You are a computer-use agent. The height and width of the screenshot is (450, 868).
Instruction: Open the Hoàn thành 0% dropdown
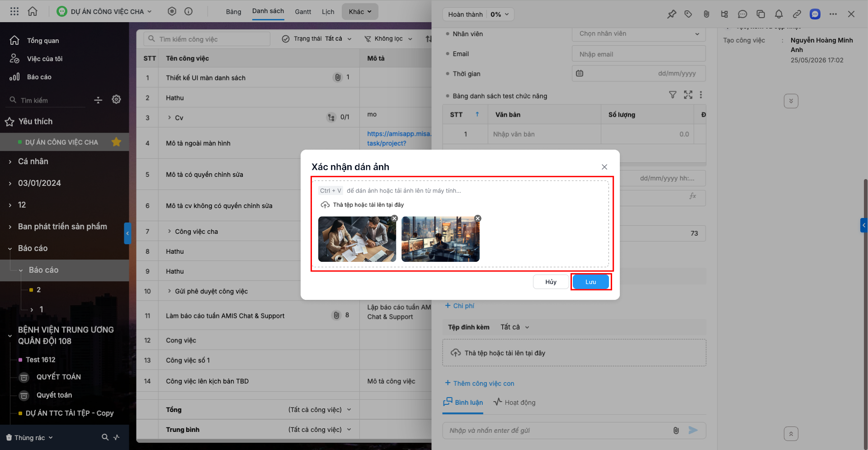point(478,14)
